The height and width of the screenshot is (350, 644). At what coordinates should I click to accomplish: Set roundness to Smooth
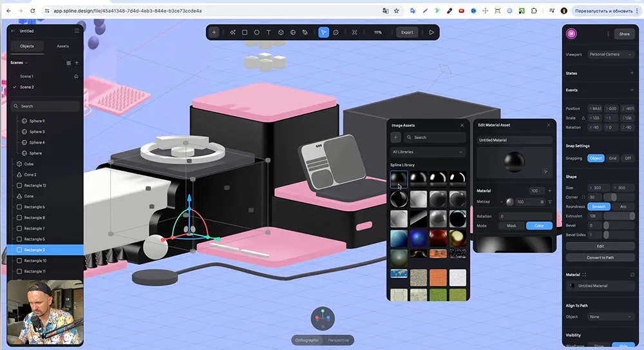[x=599, y=206]
